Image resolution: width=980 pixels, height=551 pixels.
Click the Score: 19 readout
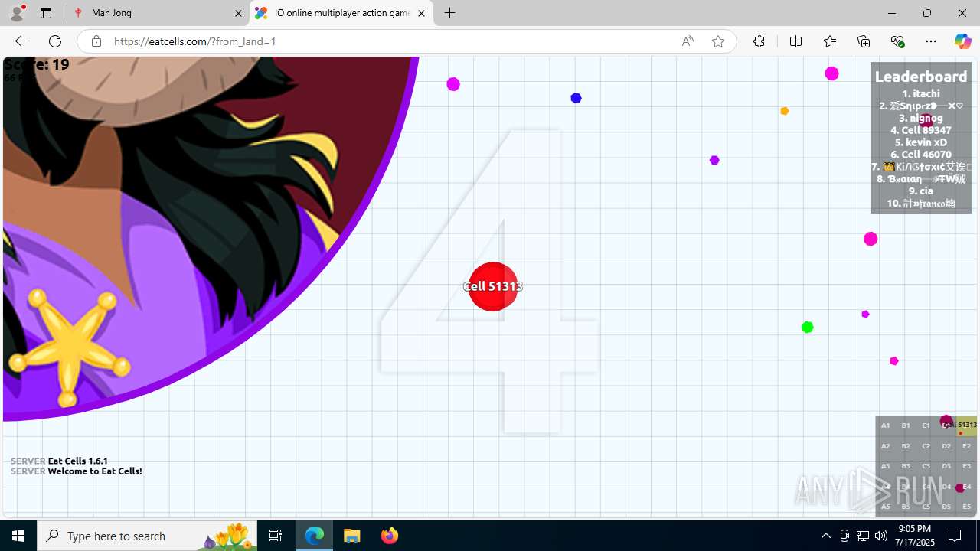point(37,64)
